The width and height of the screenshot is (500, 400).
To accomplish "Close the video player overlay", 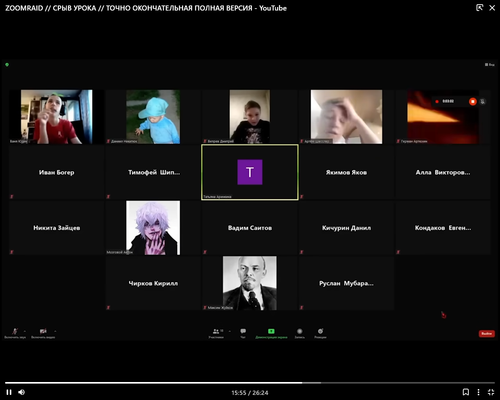I will 492,8.
